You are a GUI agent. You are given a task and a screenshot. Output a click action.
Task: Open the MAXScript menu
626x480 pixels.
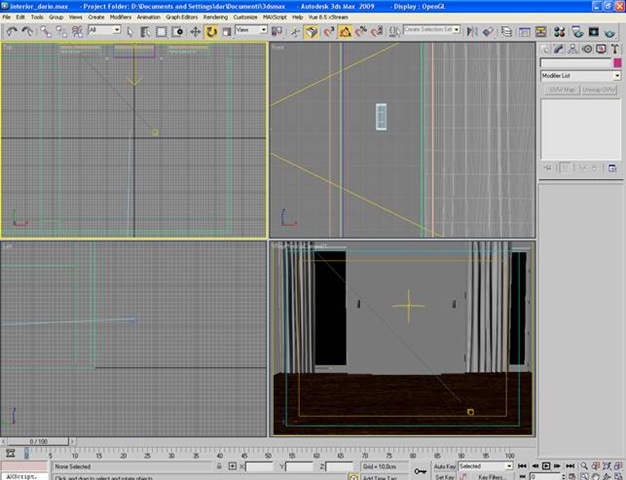[275, 17]
